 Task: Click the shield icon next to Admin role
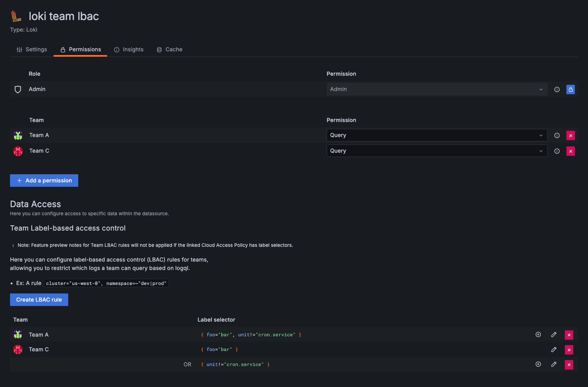[x=18, y=89]
